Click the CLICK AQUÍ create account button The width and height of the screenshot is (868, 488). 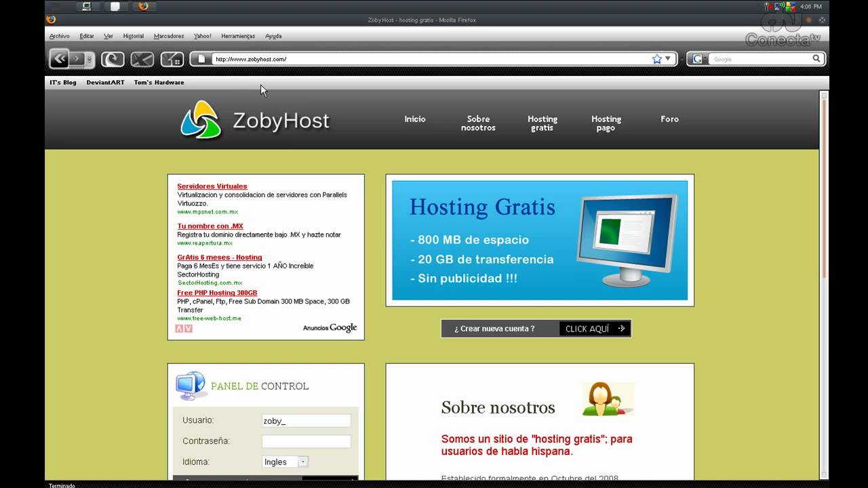pyautogui.click(x=595, y=329)
